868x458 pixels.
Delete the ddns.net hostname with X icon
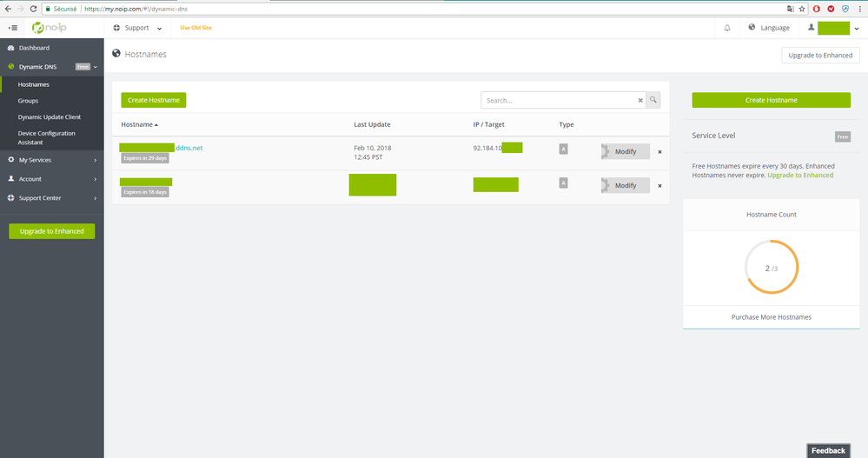(x=659, y=152)
